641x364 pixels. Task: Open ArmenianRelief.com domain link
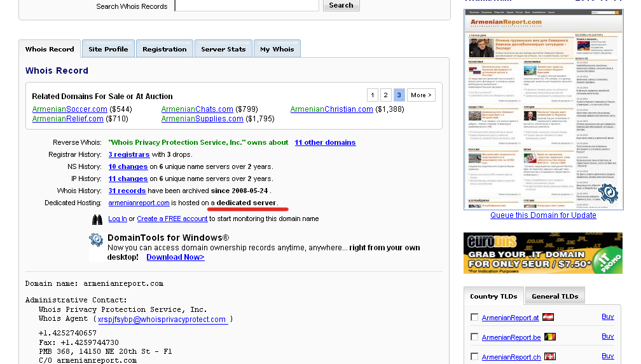[68, 118]
